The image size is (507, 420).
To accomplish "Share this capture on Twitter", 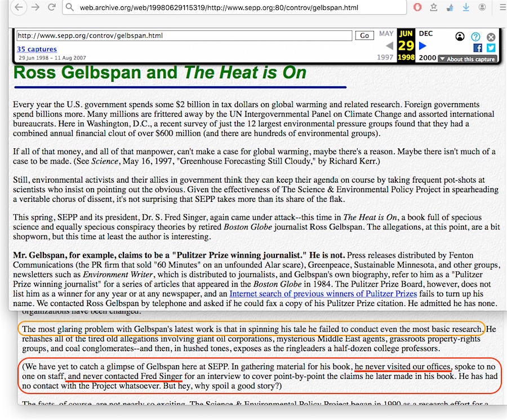I will point(491,48).
